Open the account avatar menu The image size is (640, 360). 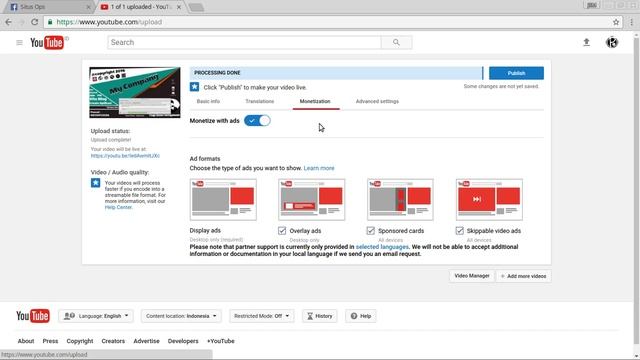[x=612, y=42]
